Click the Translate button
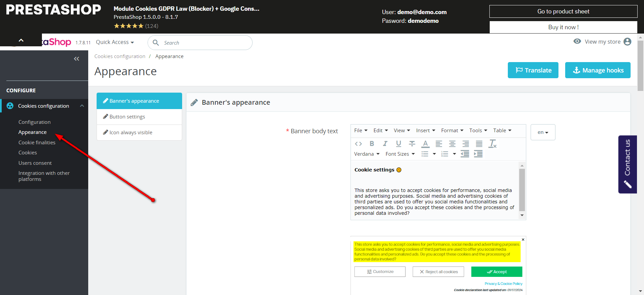 click(x=533, y=70)
